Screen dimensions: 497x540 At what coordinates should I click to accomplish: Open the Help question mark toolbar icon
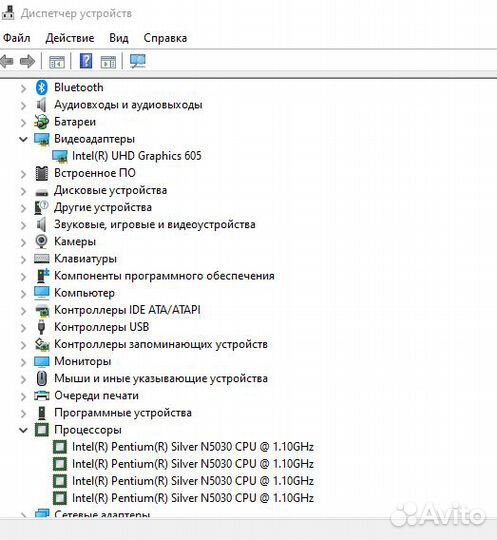86,61
